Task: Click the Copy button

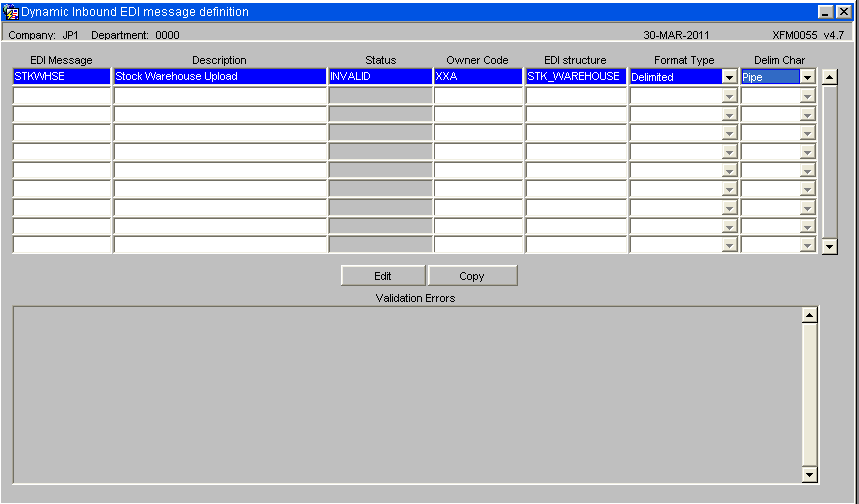Action: pos(472,276)
